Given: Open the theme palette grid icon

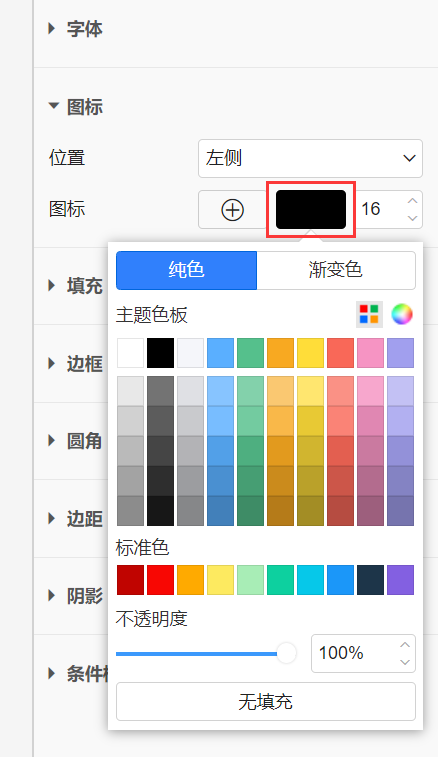Looking at the screenshot, I should (x=369, y=315).
